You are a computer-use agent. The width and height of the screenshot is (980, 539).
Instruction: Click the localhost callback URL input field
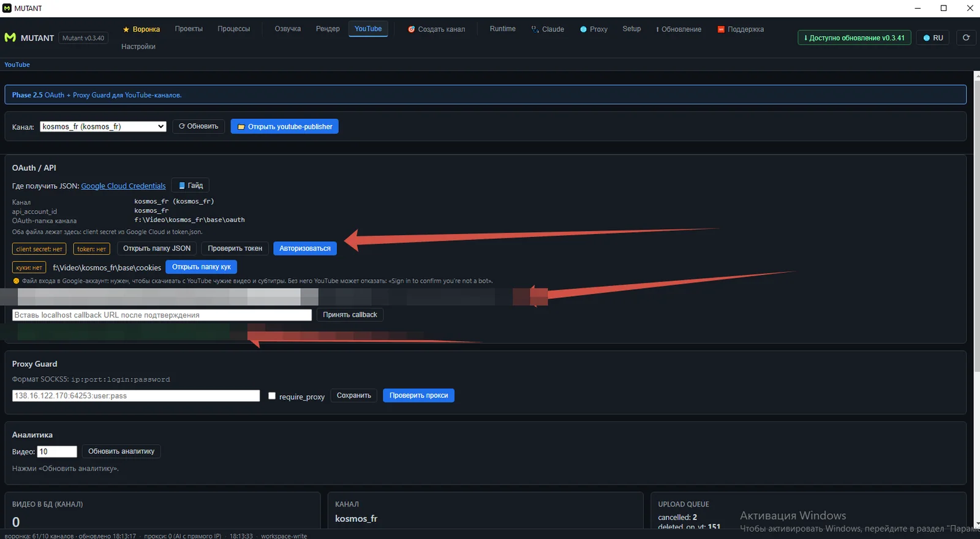(x=162, y=315)
